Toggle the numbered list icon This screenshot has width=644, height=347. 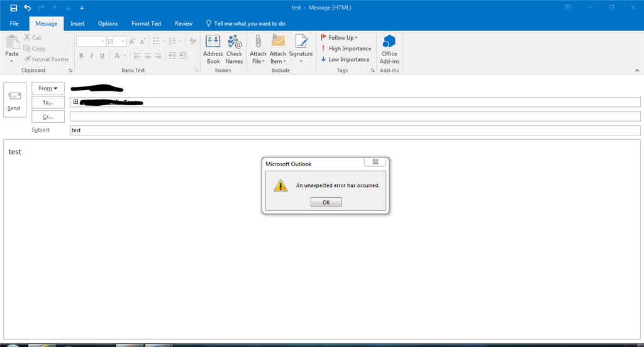172,41
